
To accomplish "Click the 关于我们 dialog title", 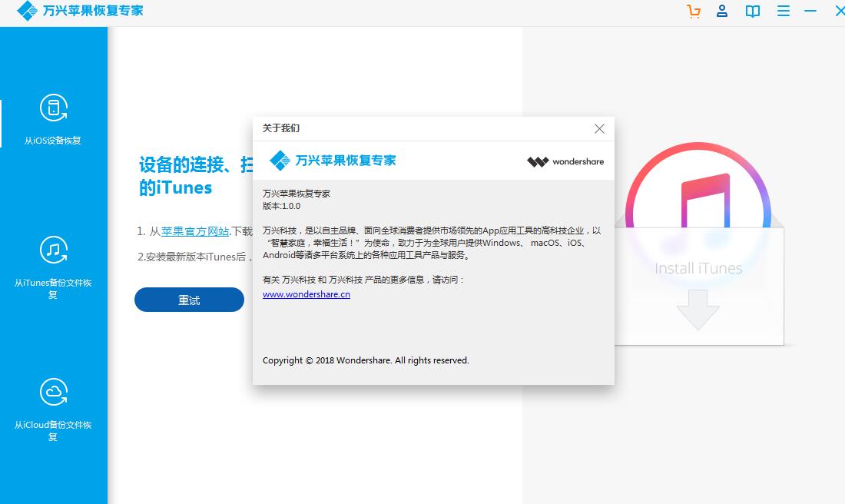I will click(x=280, y=128).
